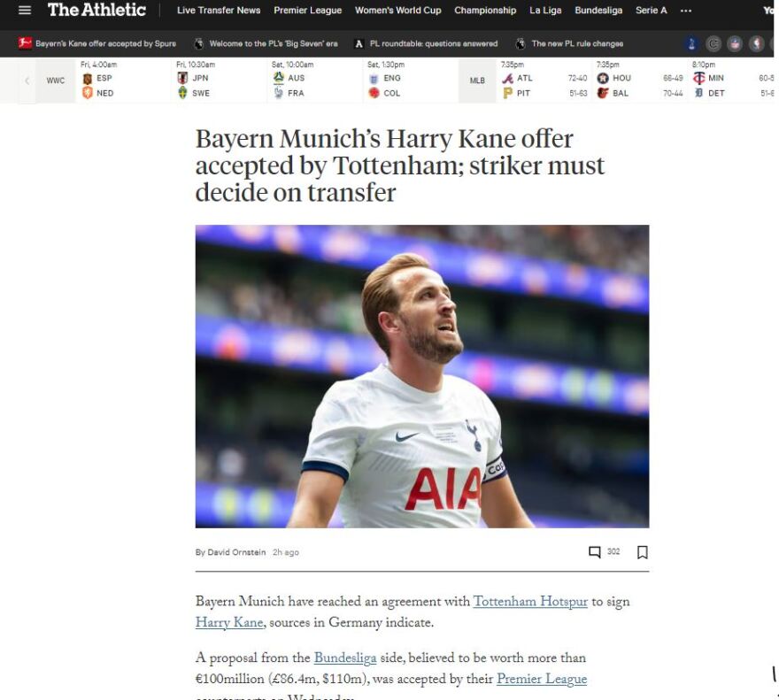779x700 pixels.
Task: Click the Championship league circular icon
Action: 713,43
